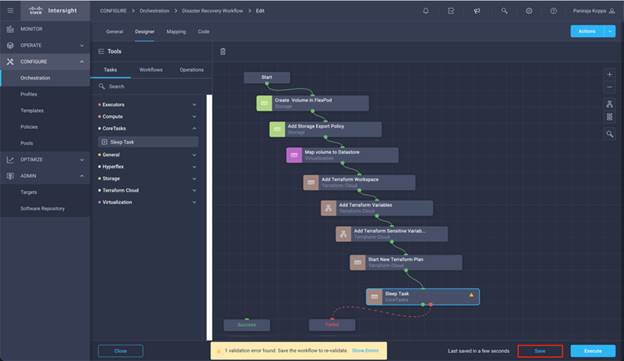Select the Add Storage Export Policy icon
This screenshot has width=624, height=361.
coord(277,129)
